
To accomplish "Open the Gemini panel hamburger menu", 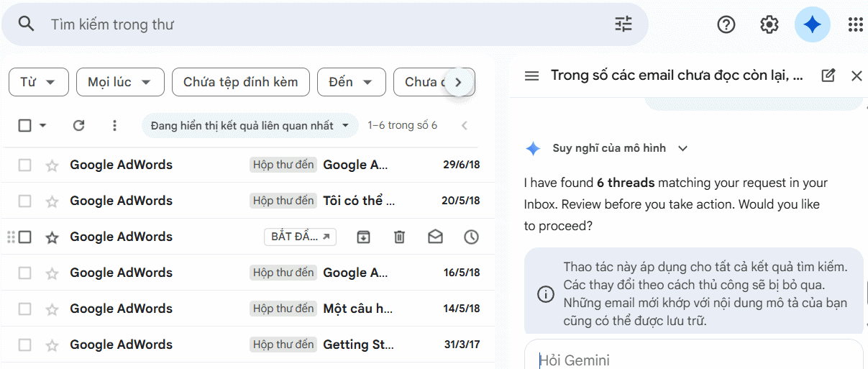I will (531, 76).
